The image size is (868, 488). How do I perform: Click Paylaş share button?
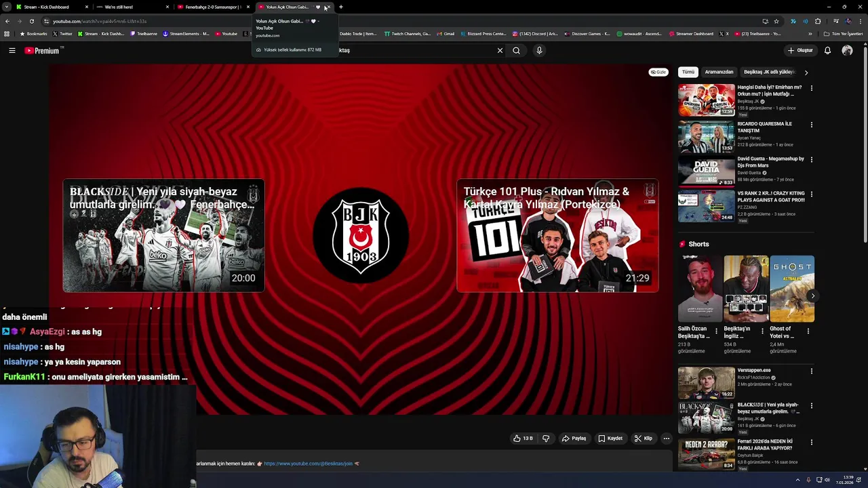pos(574,439)
